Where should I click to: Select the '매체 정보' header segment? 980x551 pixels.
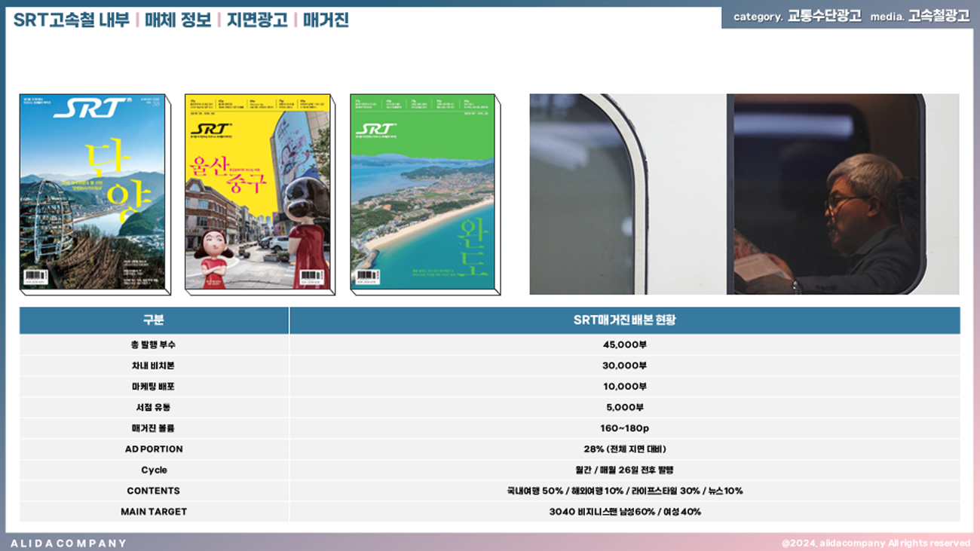178,20
